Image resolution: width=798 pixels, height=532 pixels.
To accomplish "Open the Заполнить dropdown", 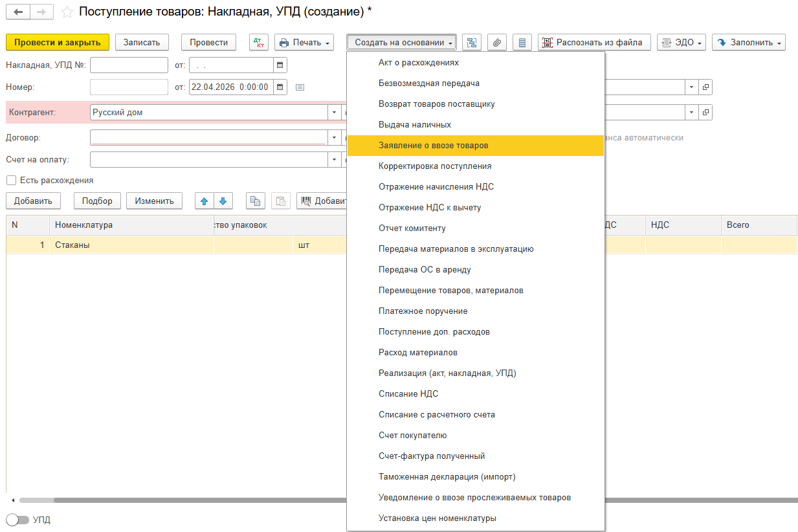I will (749, 43).
